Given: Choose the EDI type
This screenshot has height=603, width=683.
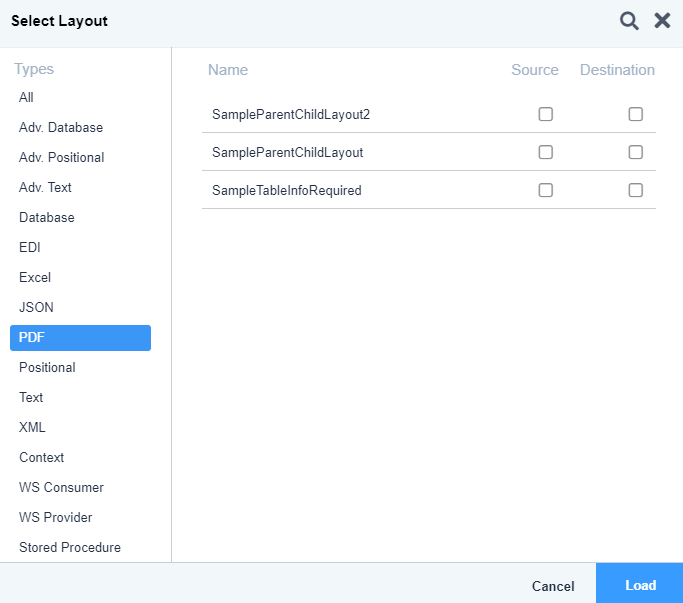Looking at the screenshot, I should [30, 247].
